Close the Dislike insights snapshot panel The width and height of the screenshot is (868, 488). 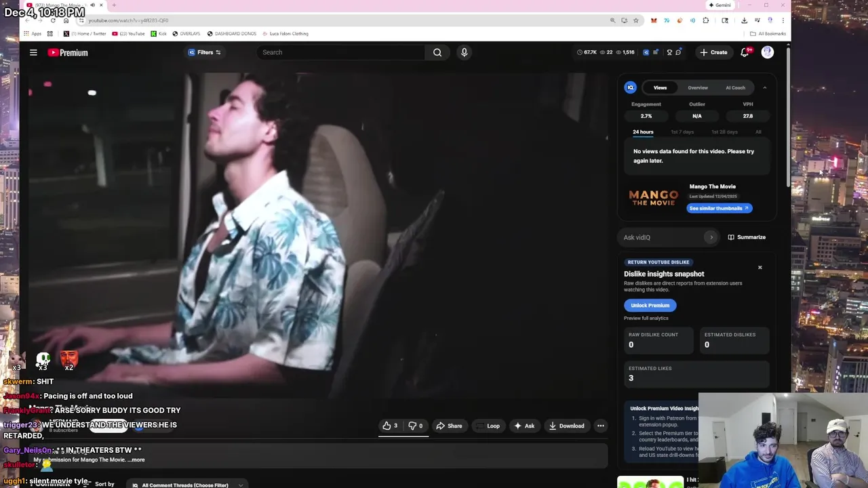click(759, 267)
